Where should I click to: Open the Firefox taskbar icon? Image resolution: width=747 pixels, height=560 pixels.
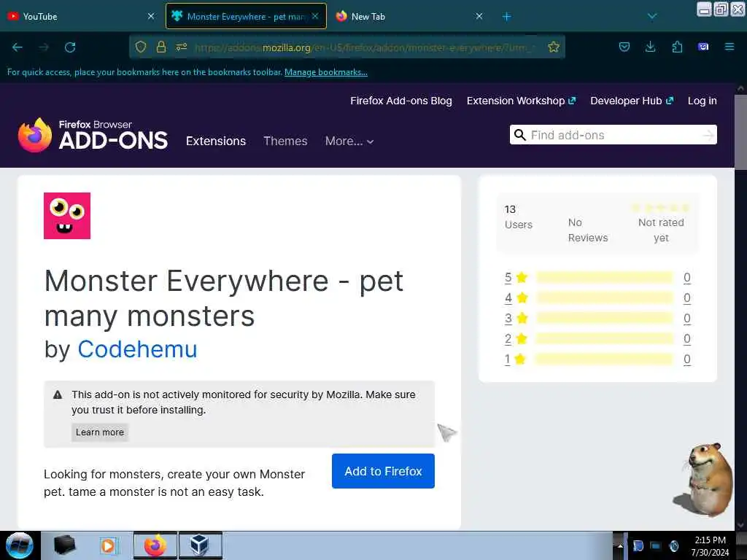click(x=155, y=545)
